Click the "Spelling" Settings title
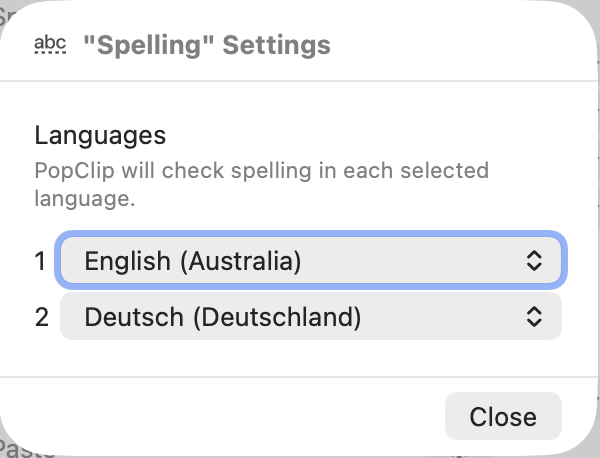The height and width of the screenshot is (458, 600). click(208, 45)
